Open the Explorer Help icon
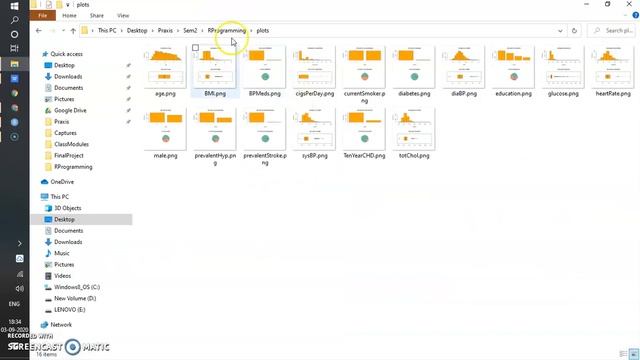The width and height of the screenshot is (640, 360). coord(636,15)
